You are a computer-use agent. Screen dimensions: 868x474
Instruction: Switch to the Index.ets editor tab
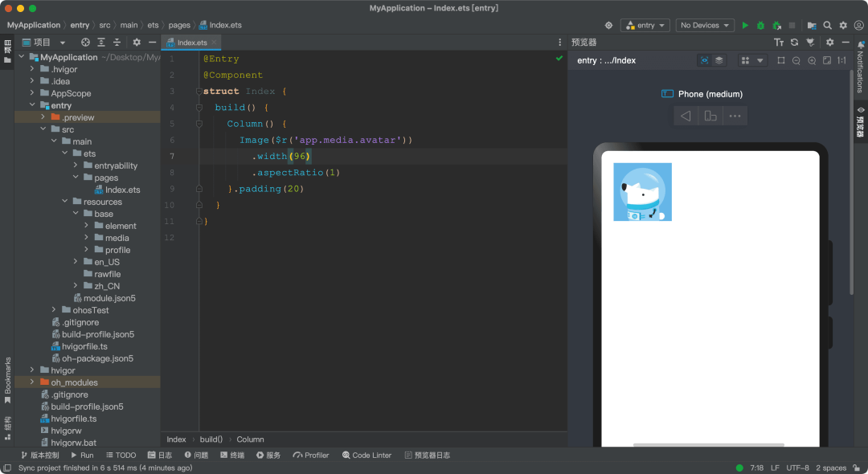(191, 43)
